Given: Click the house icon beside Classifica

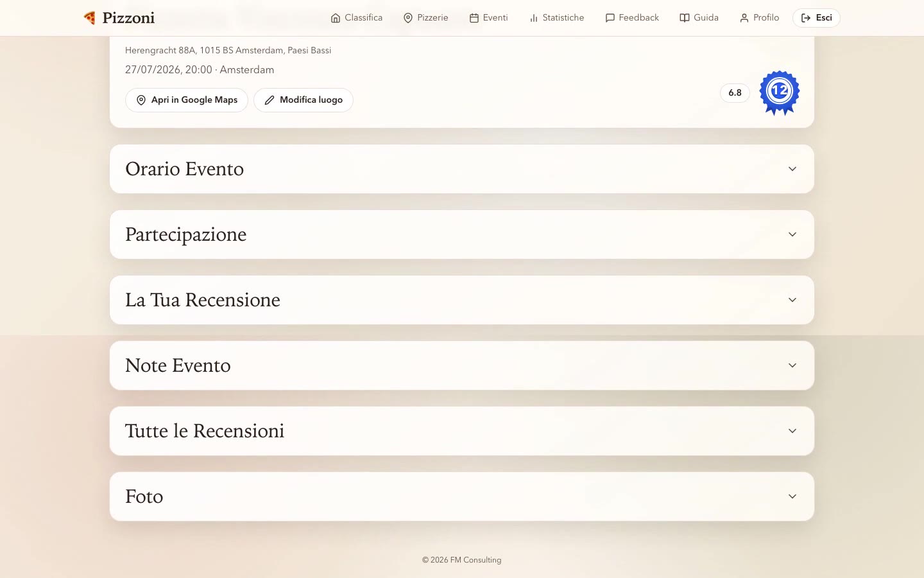Looking at the screenshot, I should [336, 18].
